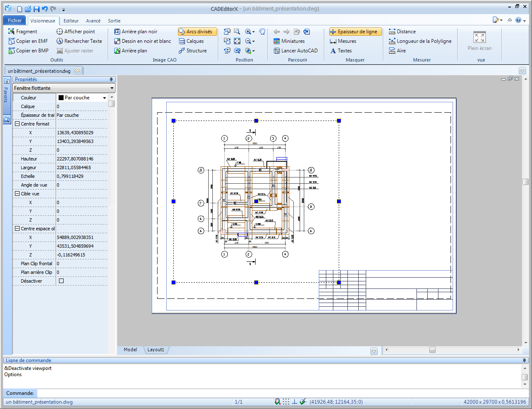This screenshot has width=532, height=409.
Task: Click the Par couche black color swatch
Action: tap(61, 98)
